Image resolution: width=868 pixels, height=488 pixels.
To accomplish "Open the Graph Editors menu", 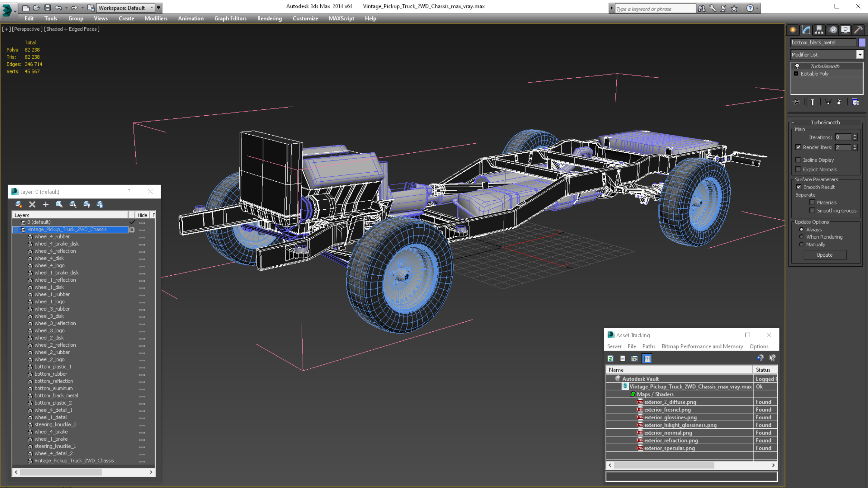I will point(230,18).
